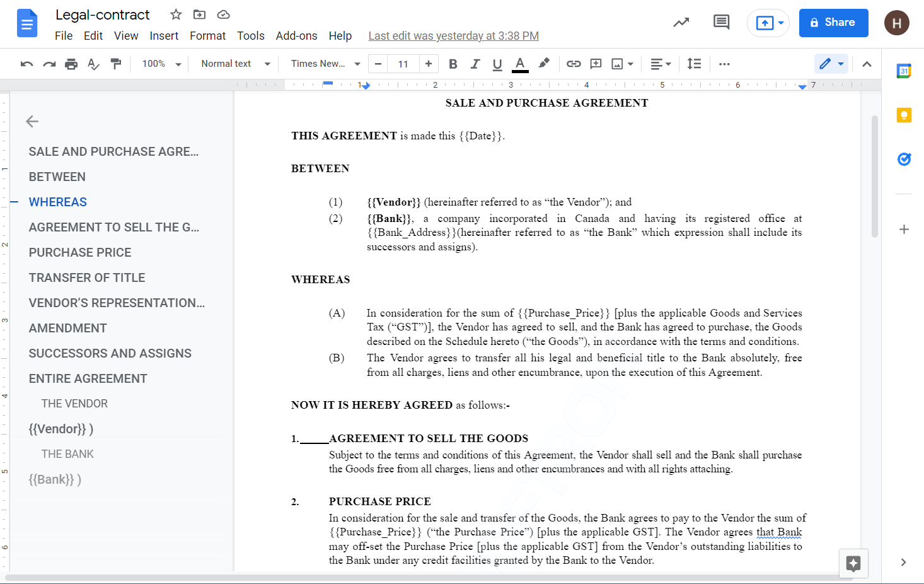Open the Normal text styles dropdown
This screenshot has height=584, width=924.
[x=233, y=63]
